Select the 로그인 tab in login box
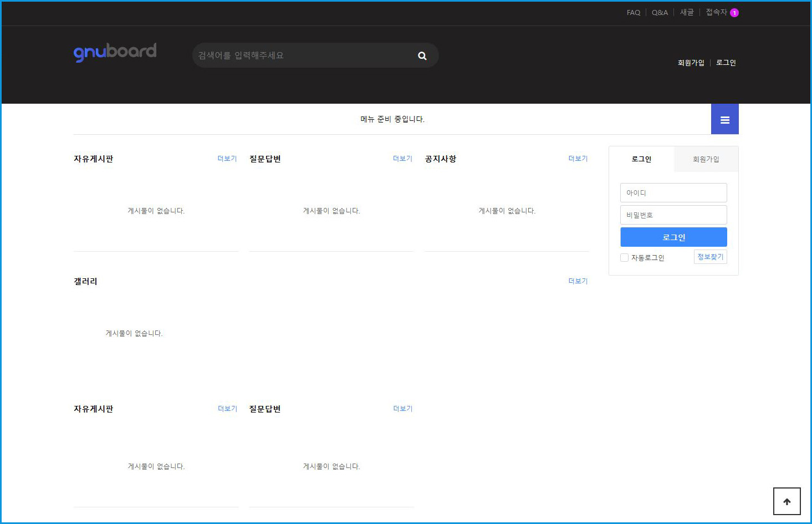Viewport: 812px width, 524px height. click(x=641, y=159)
